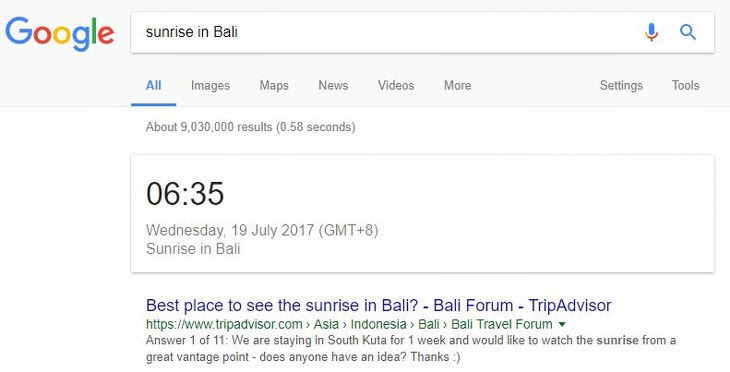Click the 'Sunrise in Bali' card label
This screenshot has width=730, height=372.
(x=193, y=249)
